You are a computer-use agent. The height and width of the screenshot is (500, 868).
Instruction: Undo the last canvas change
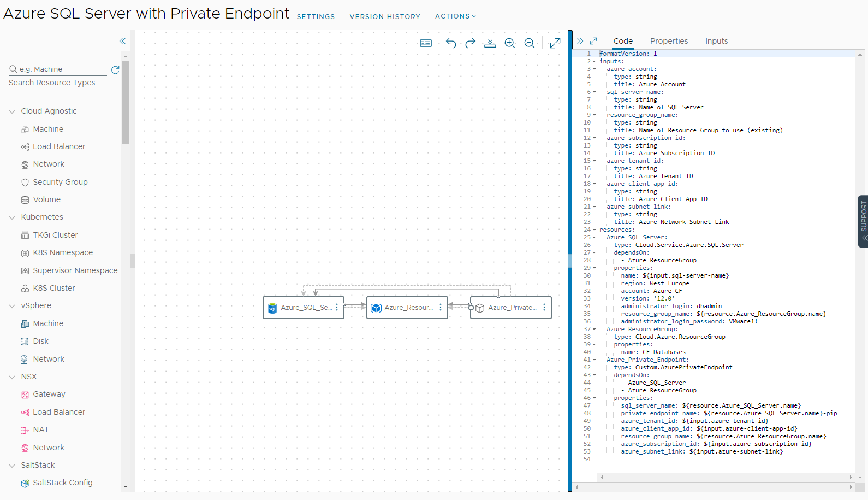pyautogui.click(x=451, y=43)
